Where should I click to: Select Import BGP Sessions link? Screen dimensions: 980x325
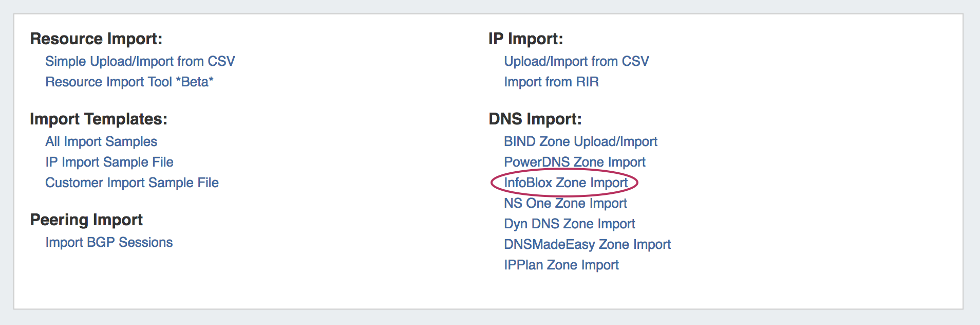pyautogui.click(x=109, y=242)
